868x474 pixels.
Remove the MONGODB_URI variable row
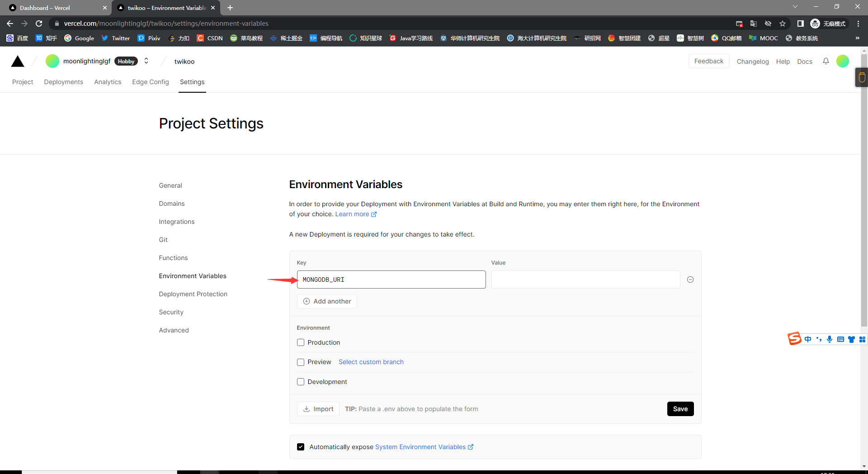pyautogui.click(x=690, y=280)
